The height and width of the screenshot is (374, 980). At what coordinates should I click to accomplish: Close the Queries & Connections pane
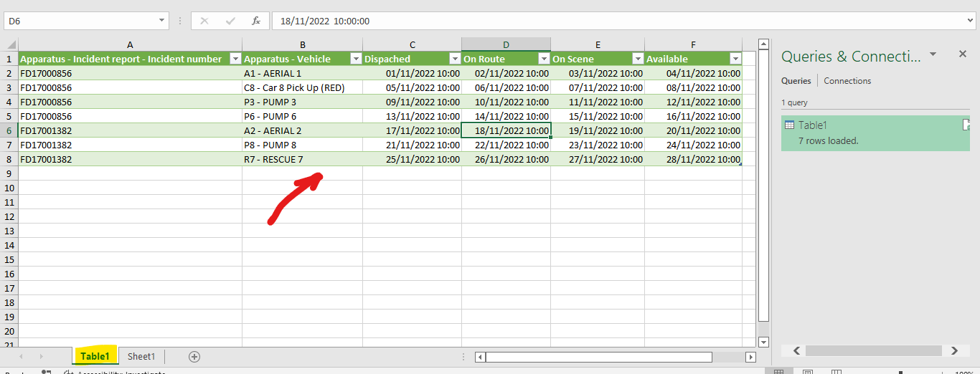[x=963, y=54]
